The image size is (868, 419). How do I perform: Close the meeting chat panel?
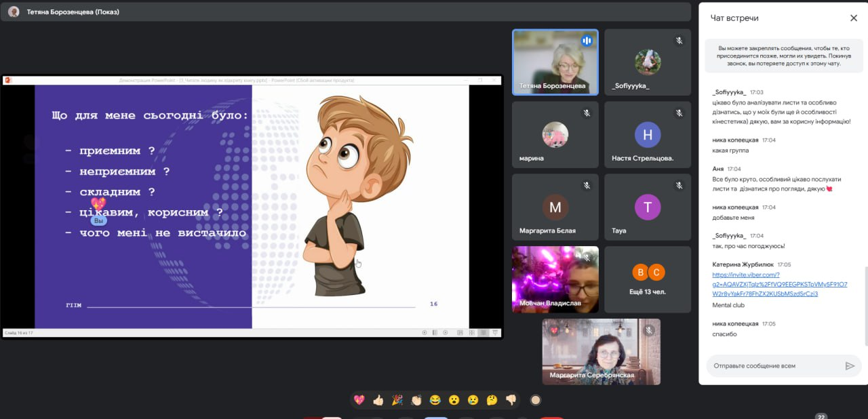point(853,18)
